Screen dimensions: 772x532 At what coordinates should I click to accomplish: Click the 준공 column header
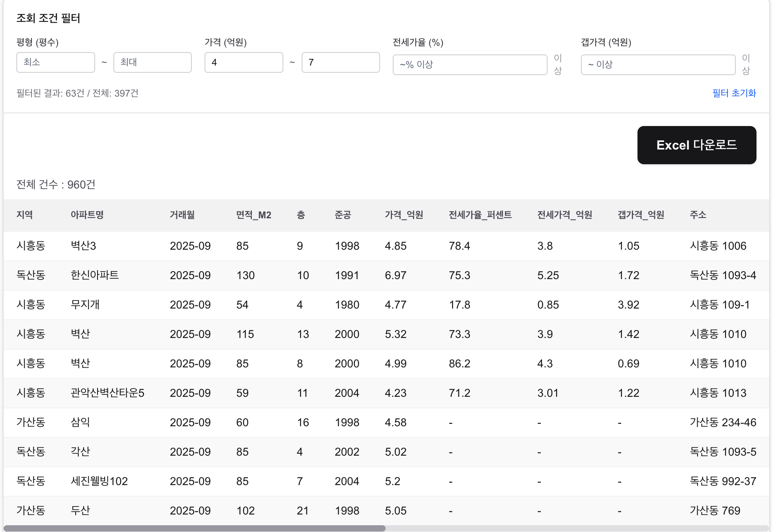[343, 215]
